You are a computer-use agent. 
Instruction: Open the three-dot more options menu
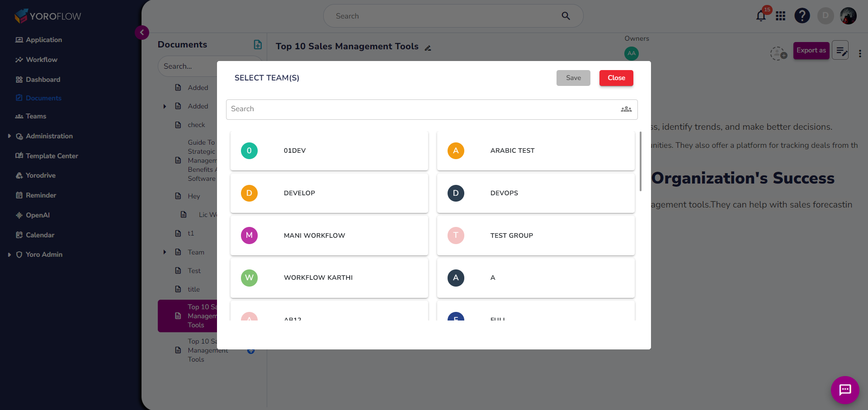[860, 53]
